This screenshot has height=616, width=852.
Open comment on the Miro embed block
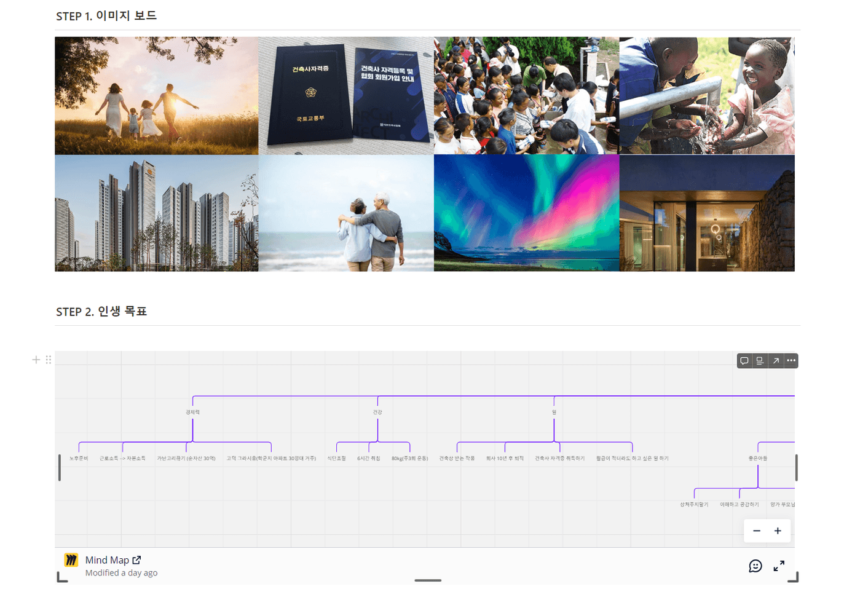(744, 361)
